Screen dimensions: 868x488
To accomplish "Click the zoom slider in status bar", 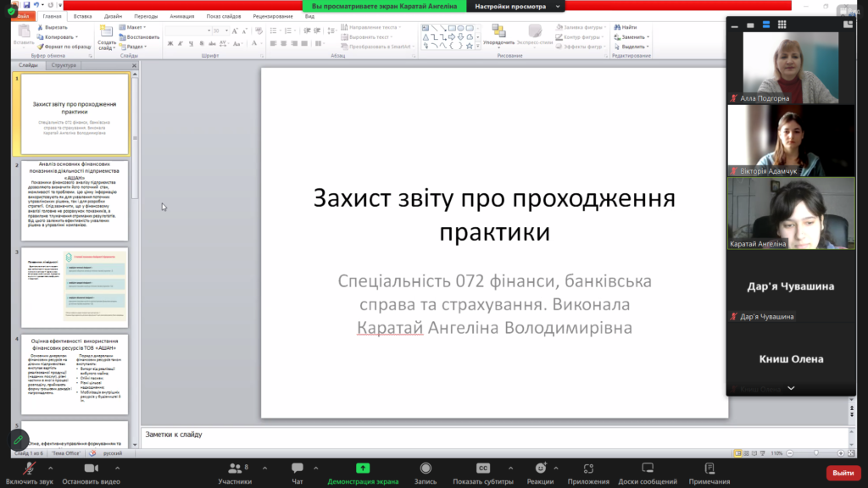I will click(x=815, y=453).
